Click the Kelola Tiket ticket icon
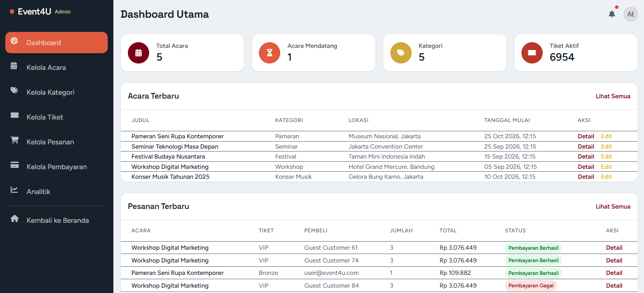Image resolution: width=644 pixels, height=293 pixels. [x=15, y=115]
